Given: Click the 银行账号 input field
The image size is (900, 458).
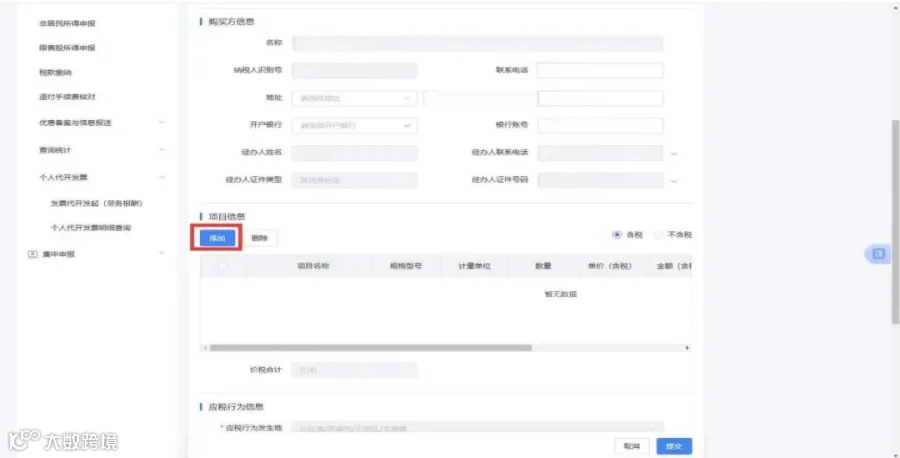Looking at the screenshot, I should (x=600, y=125).
